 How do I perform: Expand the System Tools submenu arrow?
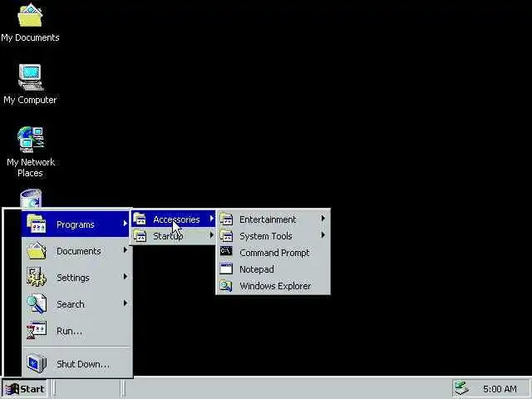tap(323, 234)
